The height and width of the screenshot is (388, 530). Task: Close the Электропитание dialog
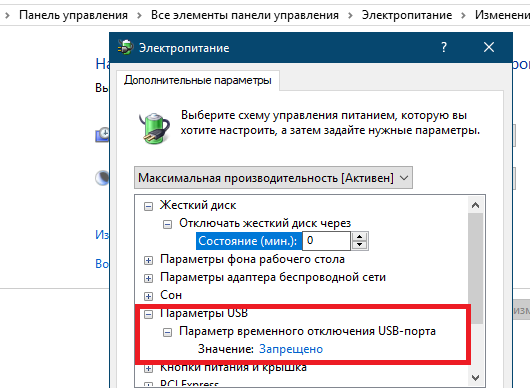[x=489, y=47]
